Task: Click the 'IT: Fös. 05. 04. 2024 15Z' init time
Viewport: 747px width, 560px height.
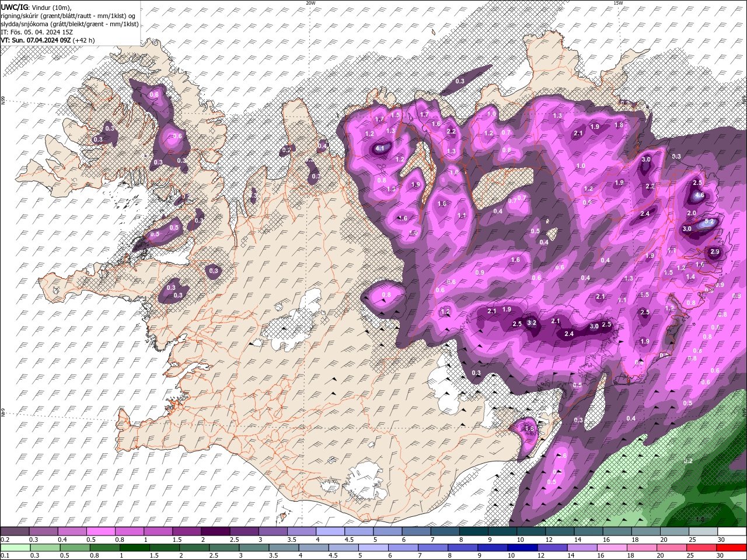Action: pos(37,32)
